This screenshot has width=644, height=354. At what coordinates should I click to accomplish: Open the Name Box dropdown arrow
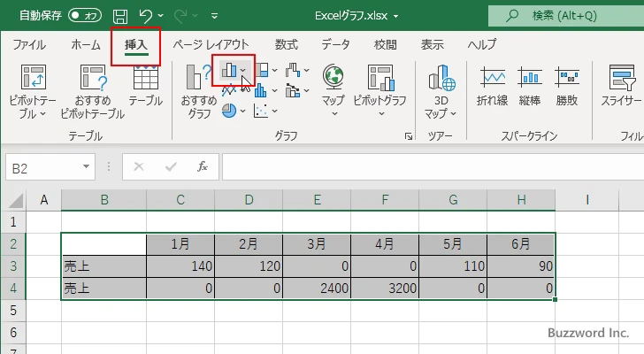coord(87,166)
